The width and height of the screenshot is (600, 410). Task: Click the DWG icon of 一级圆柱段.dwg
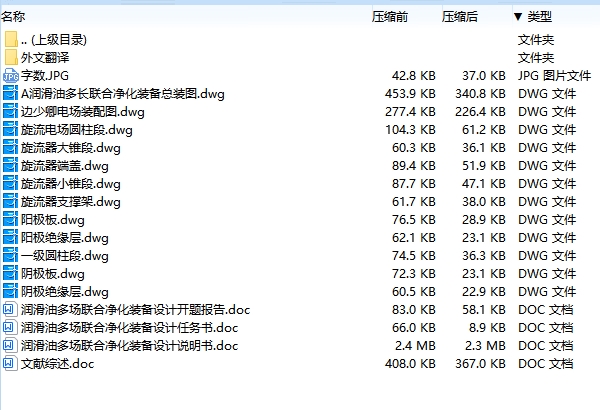coord(11,256)
